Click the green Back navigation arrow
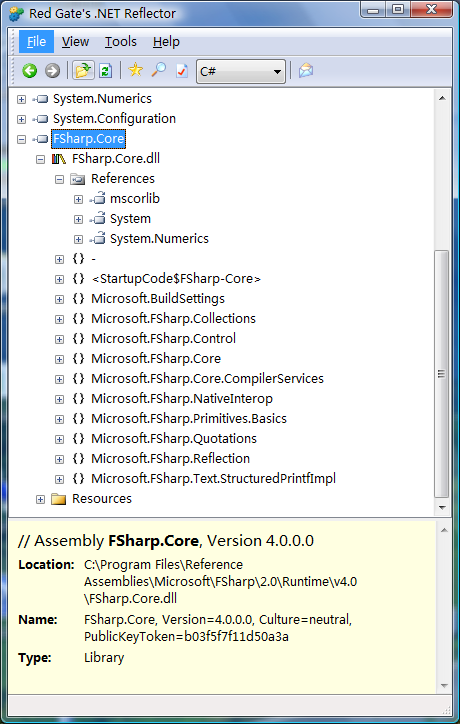Screen dimensions: 460x724 [x=30, y=71]
